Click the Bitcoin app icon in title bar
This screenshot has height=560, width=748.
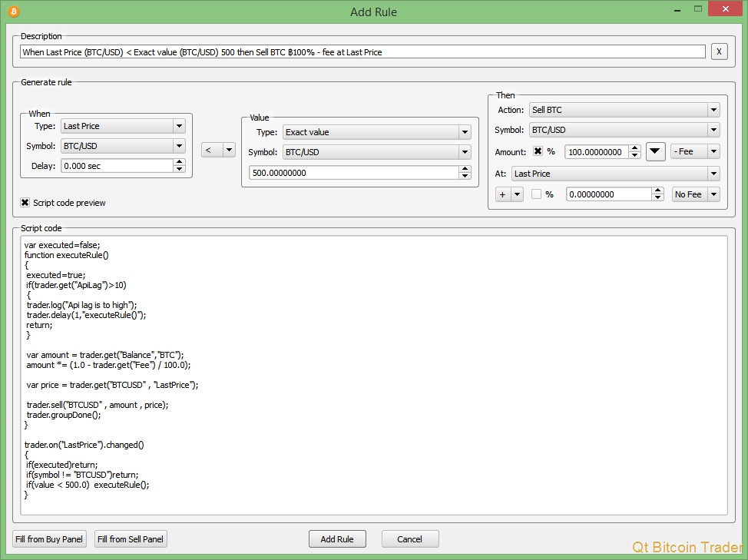click(x=14, y=12)
